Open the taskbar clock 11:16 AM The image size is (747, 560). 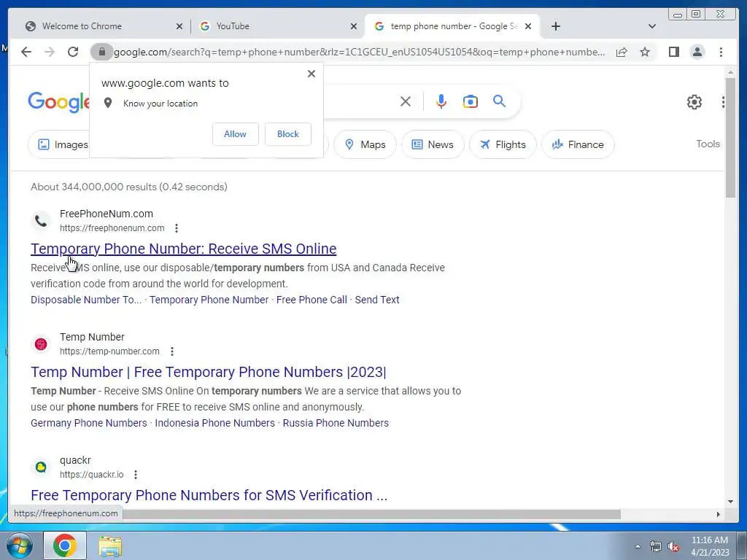(x=709, y=546)
